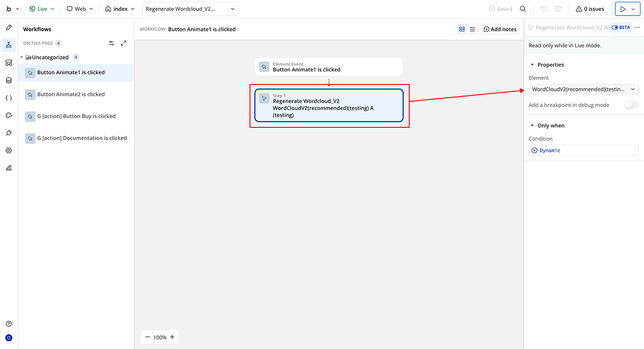644x349 pixels.
Task: Enable the breakpoint in debug mode toggle
Action: coord(631,105)
